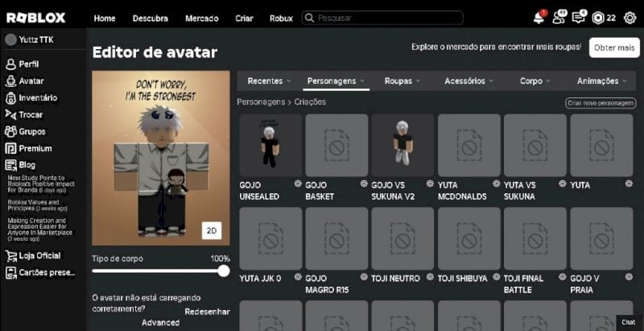This screenshot has height=331, width=644.
Task: Click the Tipo de corpo slider handle
Action: [224, 271]
